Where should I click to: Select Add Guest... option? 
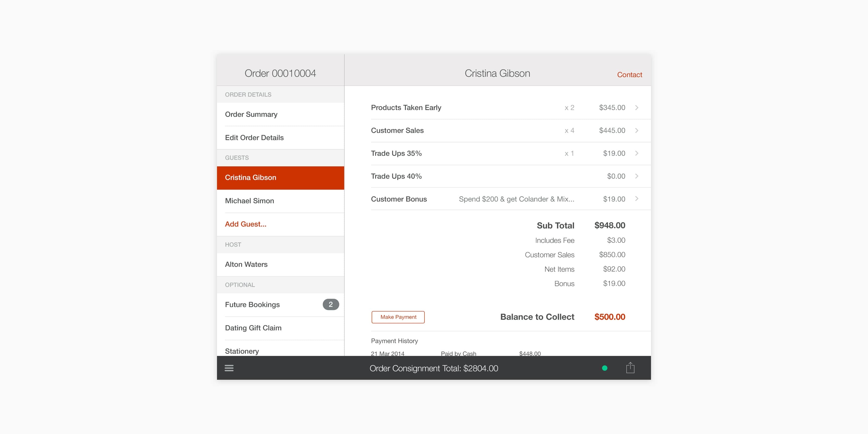[246, 224]
